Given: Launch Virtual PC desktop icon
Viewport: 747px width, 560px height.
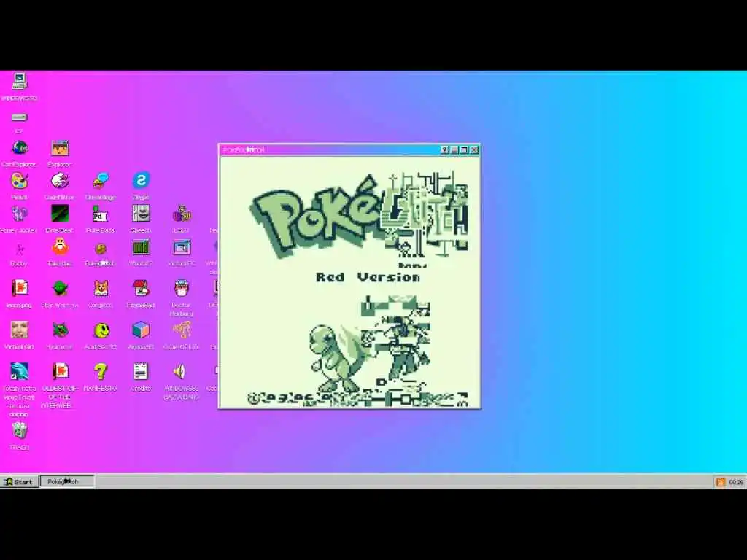Looking at the screenshot, I should pyautogui.click(x=182, y=247).
